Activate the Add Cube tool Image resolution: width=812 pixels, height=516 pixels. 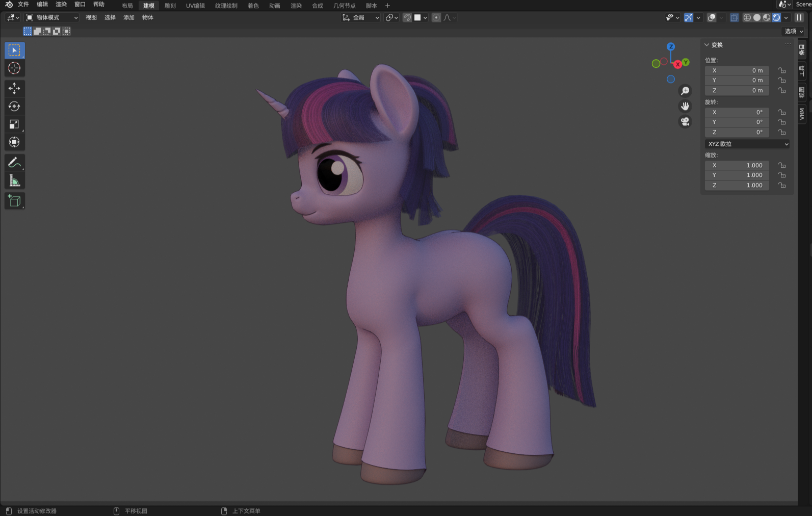pyautogui.click(x=14, y=201)
